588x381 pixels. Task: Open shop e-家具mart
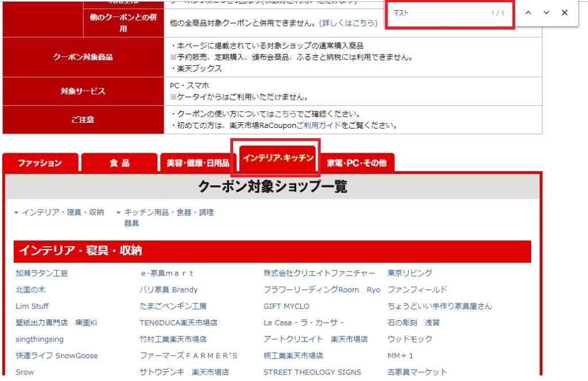(x=167, y=273)
